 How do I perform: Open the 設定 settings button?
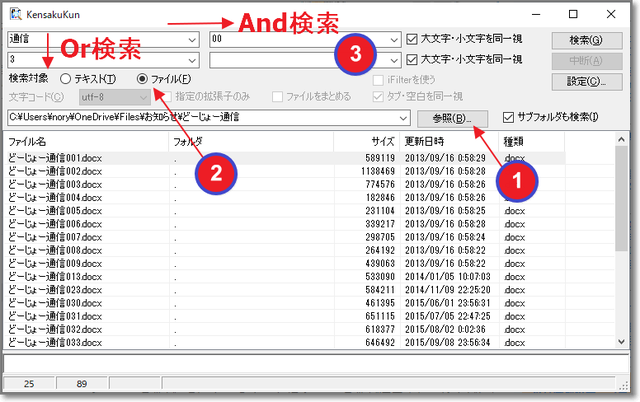(584, 80)
